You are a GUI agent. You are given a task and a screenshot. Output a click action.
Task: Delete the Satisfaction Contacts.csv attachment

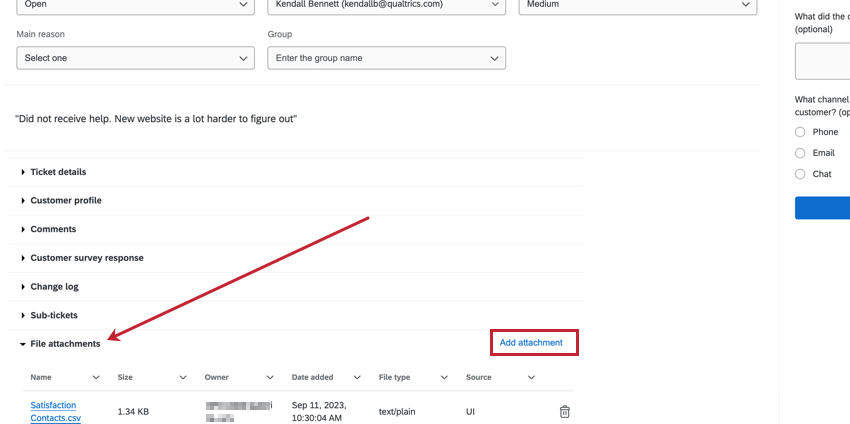coord(564,412)
